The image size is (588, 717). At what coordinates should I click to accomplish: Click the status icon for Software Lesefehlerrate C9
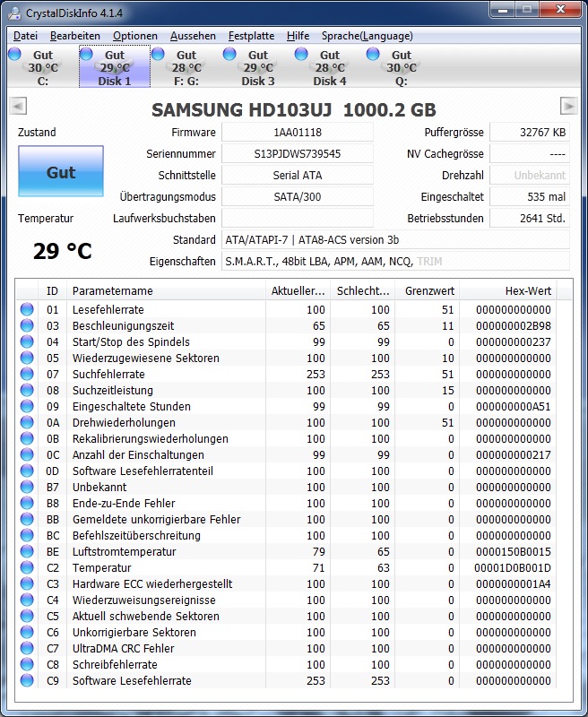tap(27, 680)
